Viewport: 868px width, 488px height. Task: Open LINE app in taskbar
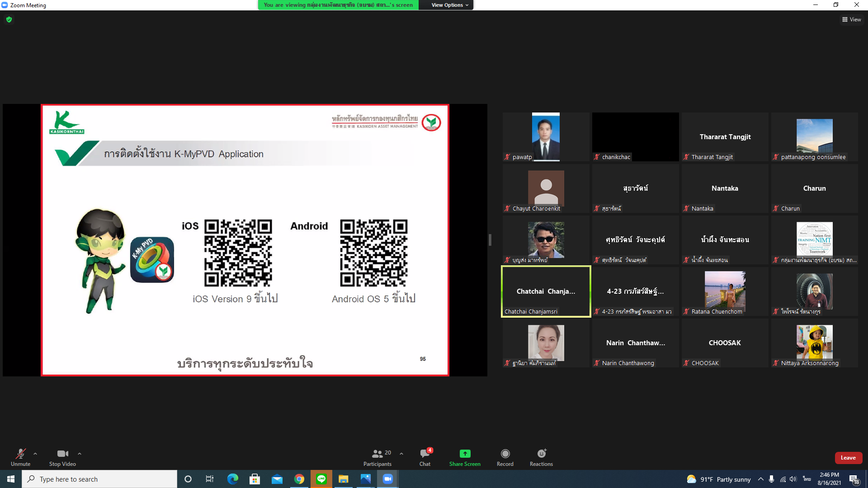point(321,479)
